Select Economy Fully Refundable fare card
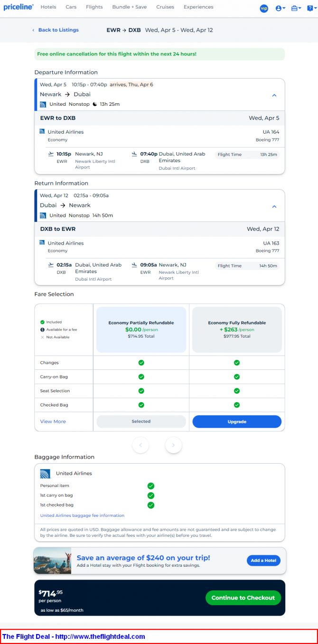 coord(237,330)
